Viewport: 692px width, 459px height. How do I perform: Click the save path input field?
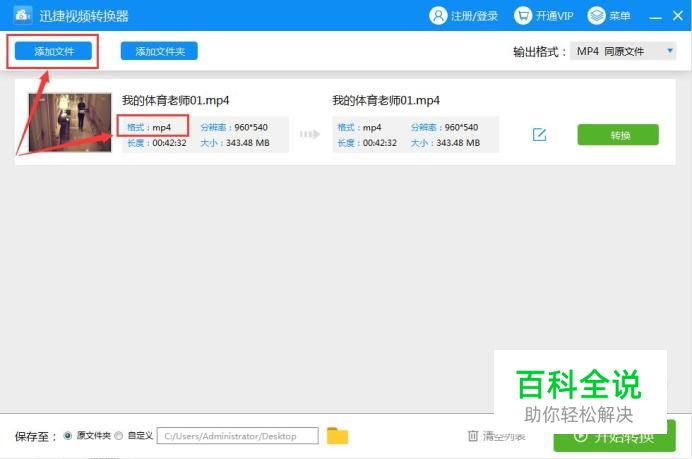pyautogui.click(x=237, y=436)
